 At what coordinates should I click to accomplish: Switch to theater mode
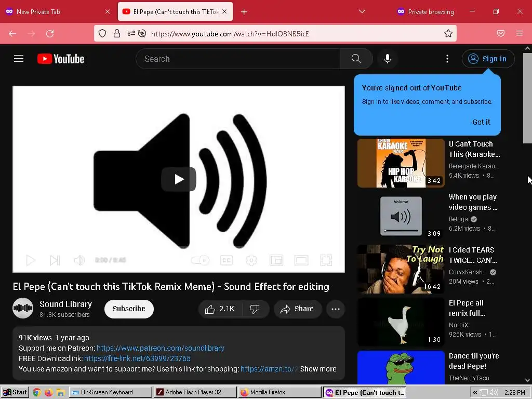[301, 260]
